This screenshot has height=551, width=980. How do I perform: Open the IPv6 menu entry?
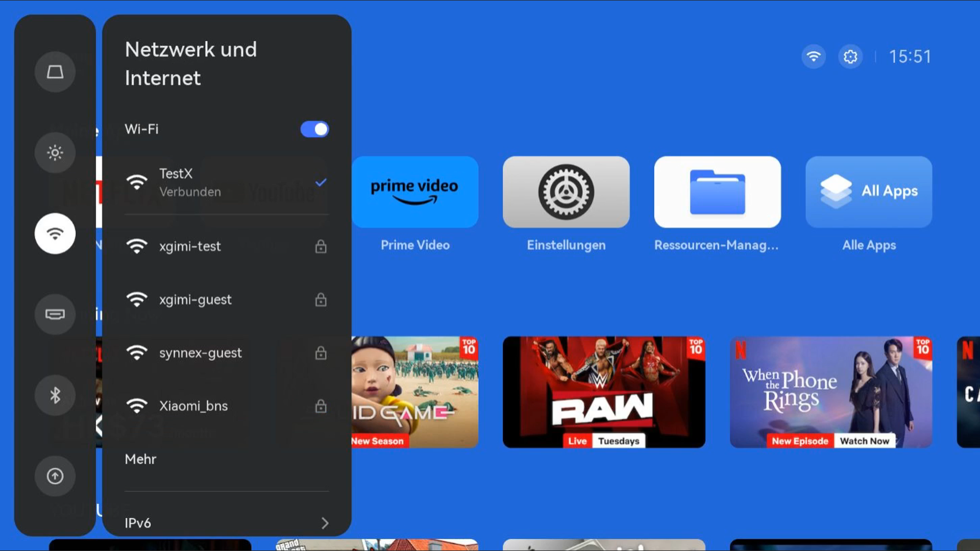pos(227,523)
